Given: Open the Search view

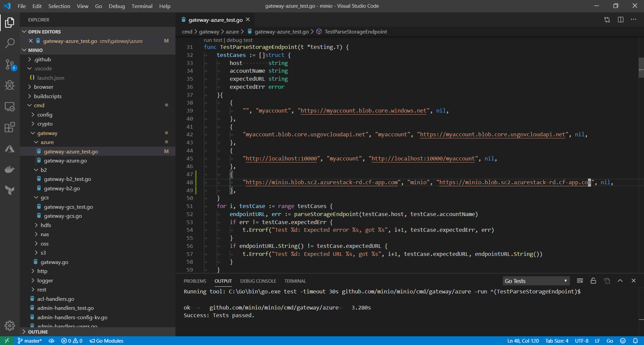Looking at the screenshot, I should pyautogui.click(x=10, y=44).
